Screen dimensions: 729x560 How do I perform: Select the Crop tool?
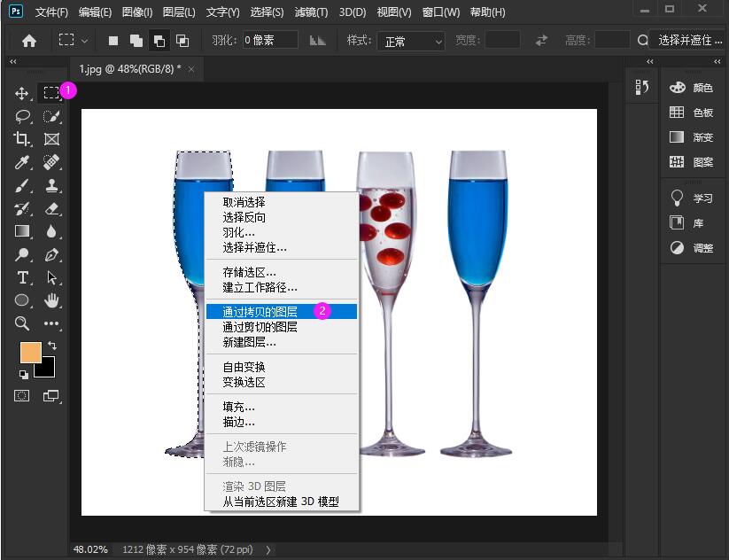coord(22,138)
